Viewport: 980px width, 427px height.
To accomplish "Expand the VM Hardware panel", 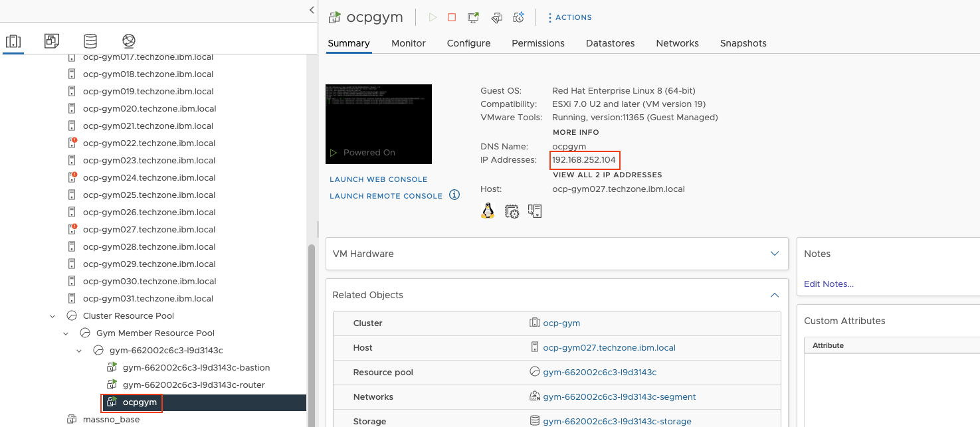I will [x=774, y=254].
